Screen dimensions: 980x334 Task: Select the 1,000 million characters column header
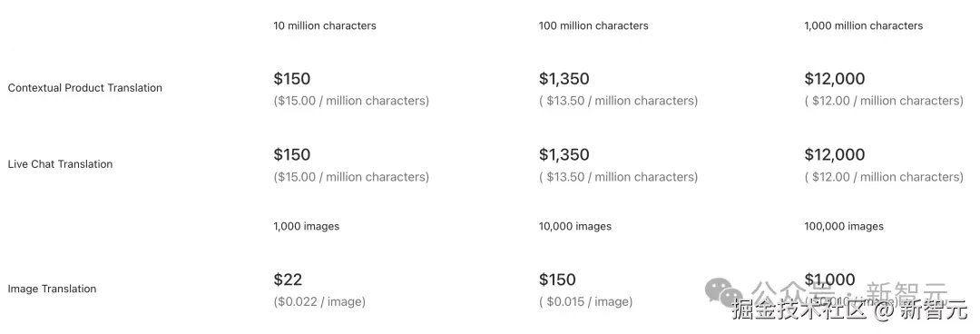click(x=864, y=25)
